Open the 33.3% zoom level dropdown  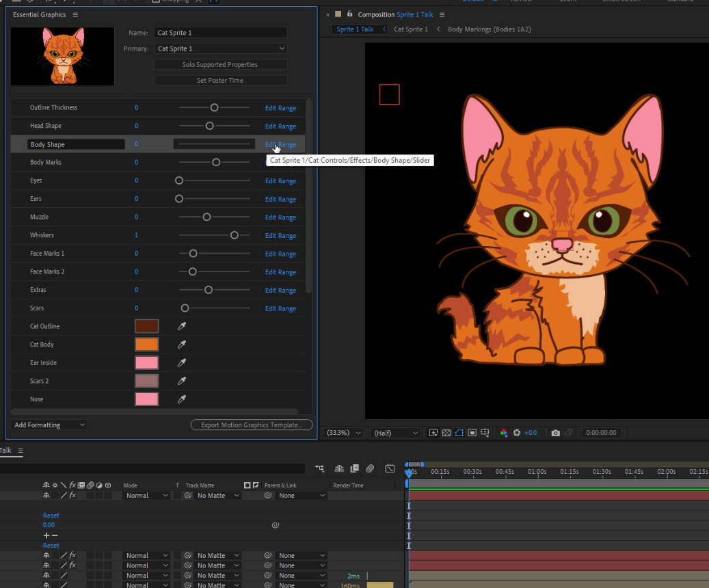pyautogui.click(x=343, y=433)
